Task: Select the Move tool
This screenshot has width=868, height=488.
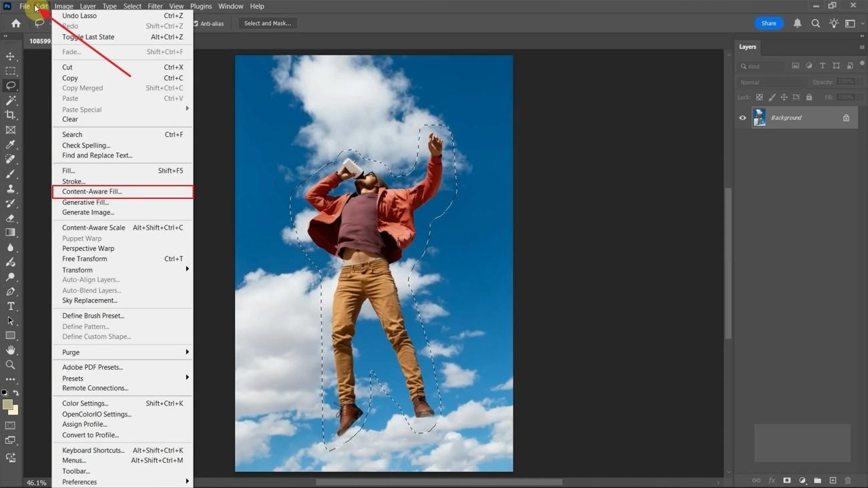Action: [x=10, y=56]
